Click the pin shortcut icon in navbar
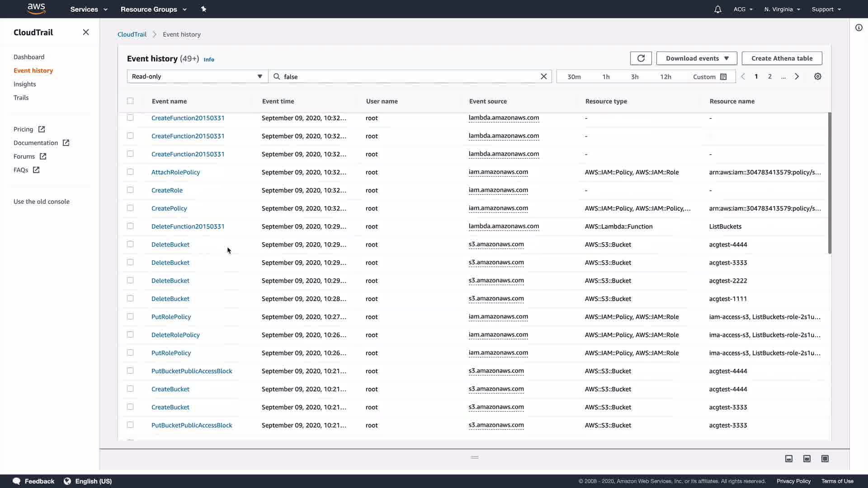 pyautogui.click(x=203, y=9)
